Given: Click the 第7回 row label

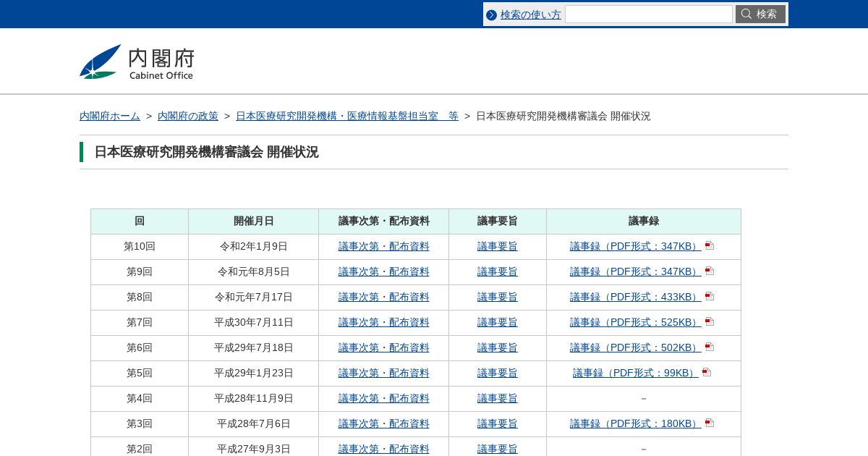Looking at the screenshot, I should pyautogui.click(x=140, y=322).
